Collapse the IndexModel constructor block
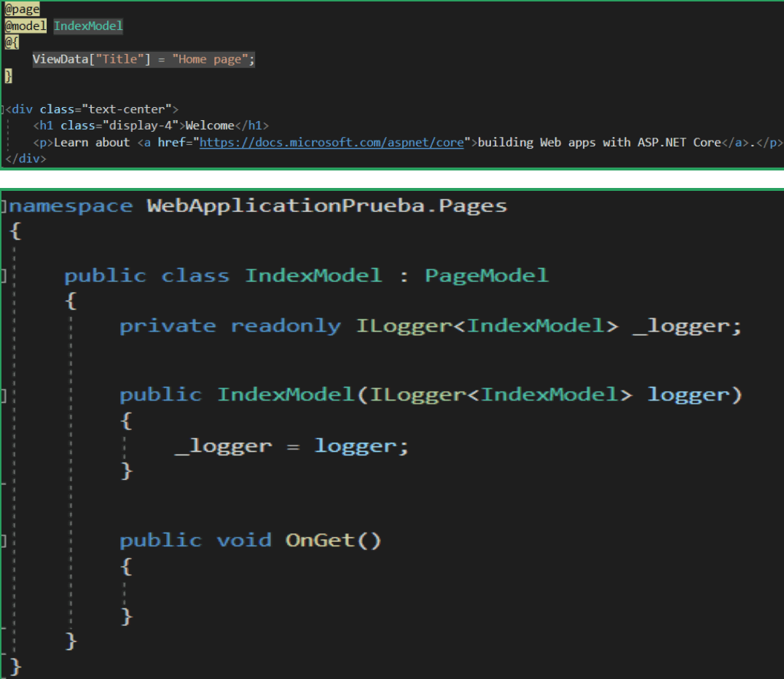This screenshot has height=679, width=784. (x=4, y=396)
